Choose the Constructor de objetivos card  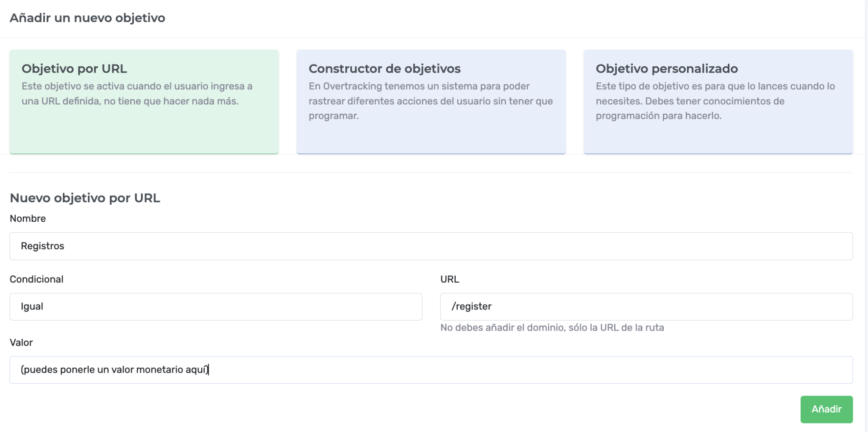click(431, 102)
